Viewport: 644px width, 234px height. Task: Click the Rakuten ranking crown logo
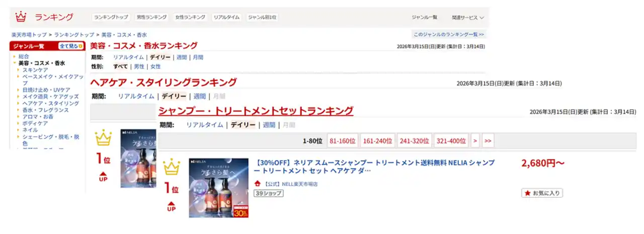tap(21, 17)
